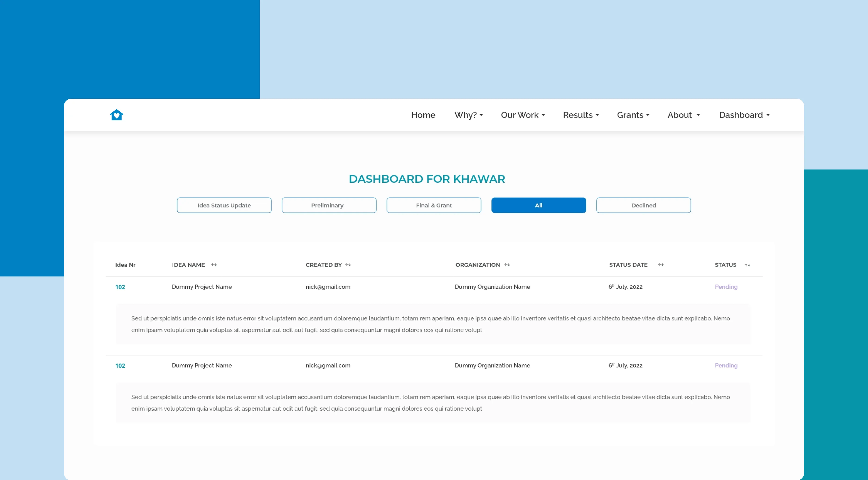
Task: Open the Results dropdown menu
Action: click(x=581, y=115)
